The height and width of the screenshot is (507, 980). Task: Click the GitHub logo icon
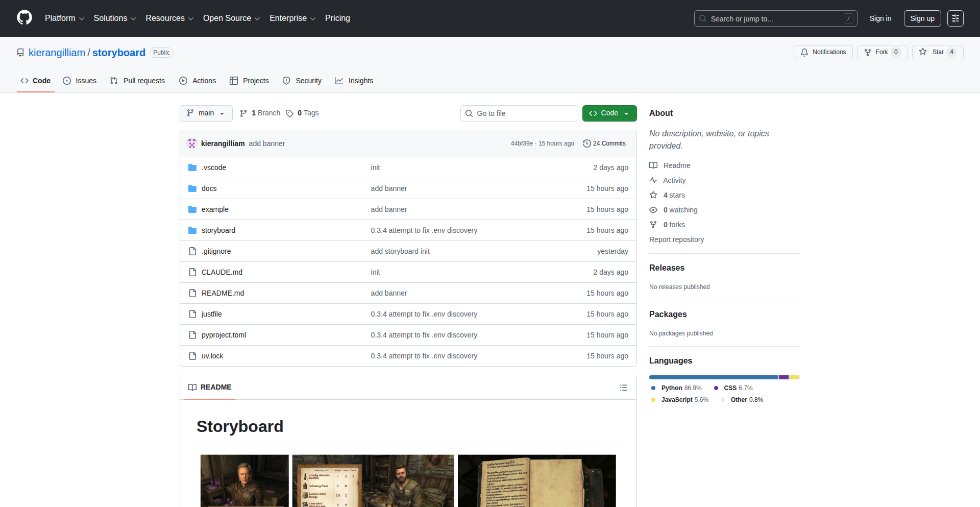click(x=24, y=18)
